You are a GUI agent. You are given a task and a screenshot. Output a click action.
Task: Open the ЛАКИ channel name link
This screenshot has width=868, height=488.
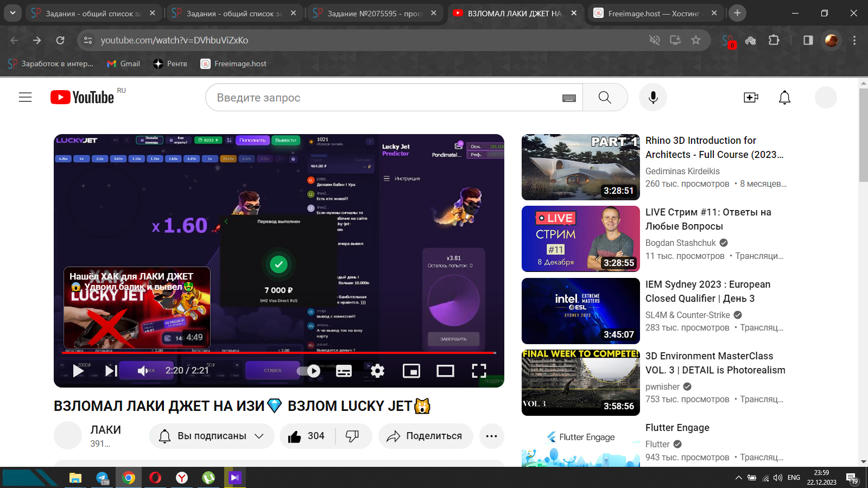tap(105, 429)
